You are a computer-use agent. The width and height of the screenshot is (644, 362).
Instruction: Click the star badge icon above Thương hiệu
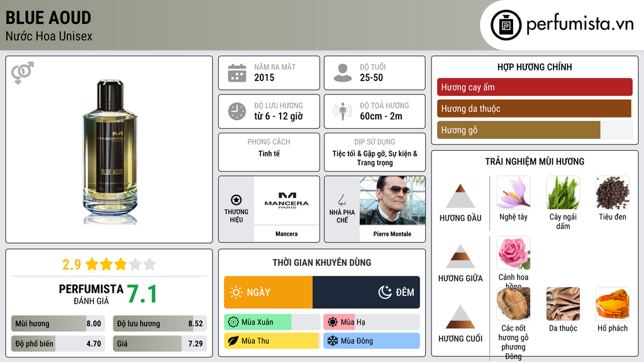(236, 200)
